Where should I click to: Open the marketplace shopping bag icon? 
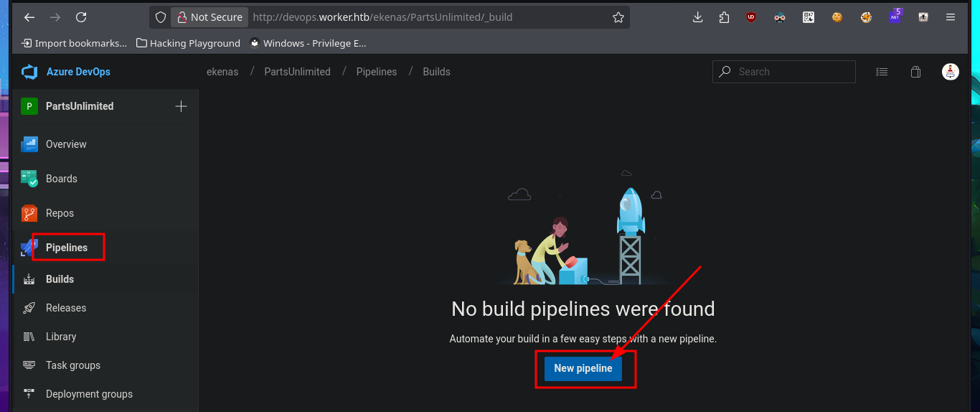pyautogui.click(x=915, y=72)
